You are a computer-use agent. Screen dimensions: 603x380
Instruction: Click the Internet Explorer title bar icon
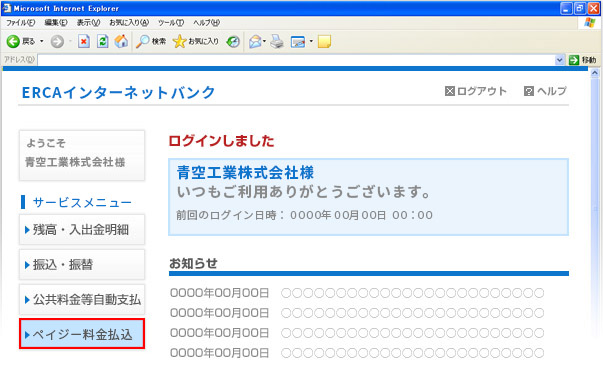point(7,8)
